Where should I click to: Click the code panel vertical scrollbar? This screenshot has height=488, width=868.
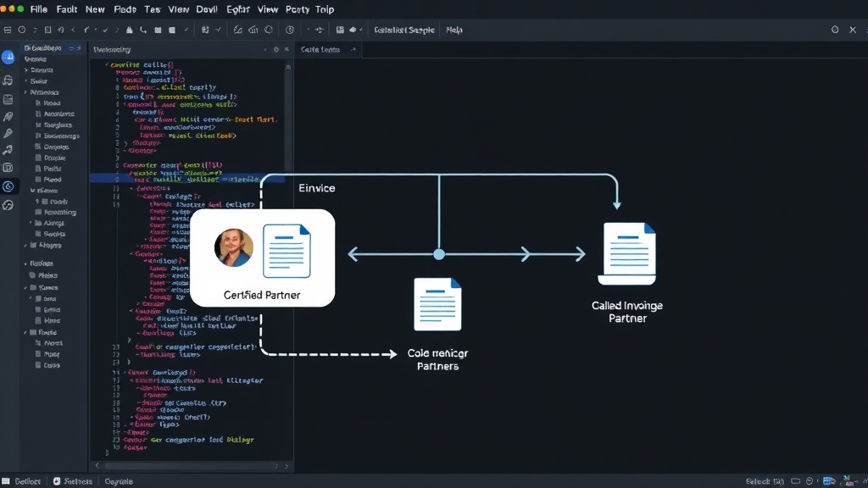pos(288,117)
